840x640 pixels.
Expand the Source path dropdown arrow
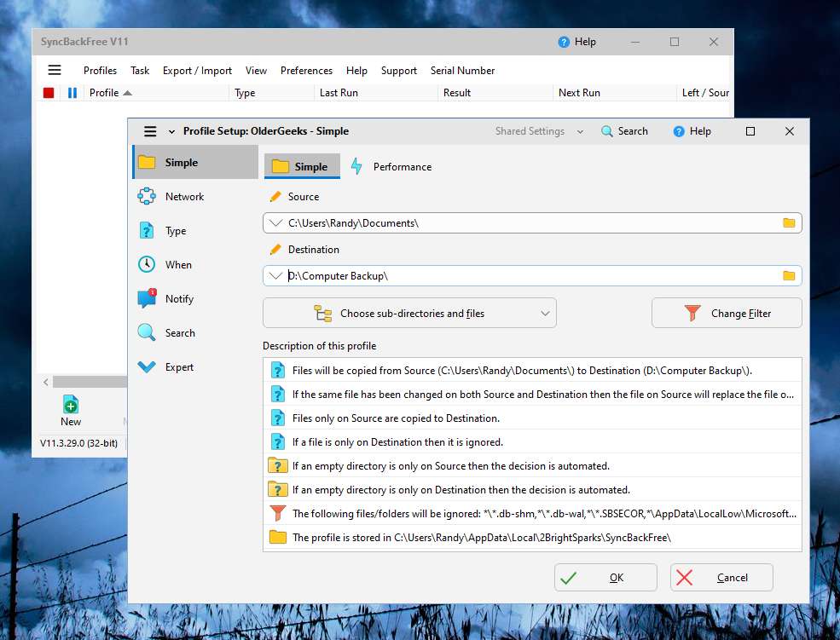click(275, 222)
